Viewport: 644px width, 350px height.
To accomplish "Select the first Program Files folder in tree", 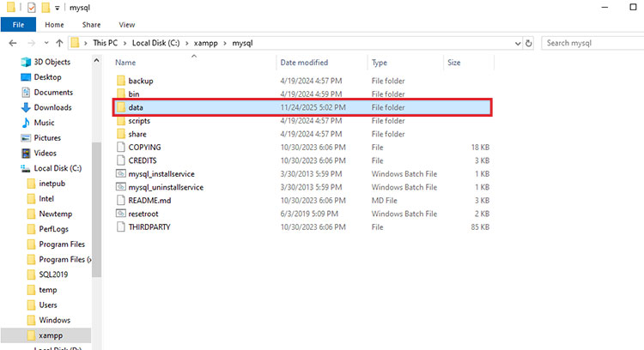I will pos(62,244).
